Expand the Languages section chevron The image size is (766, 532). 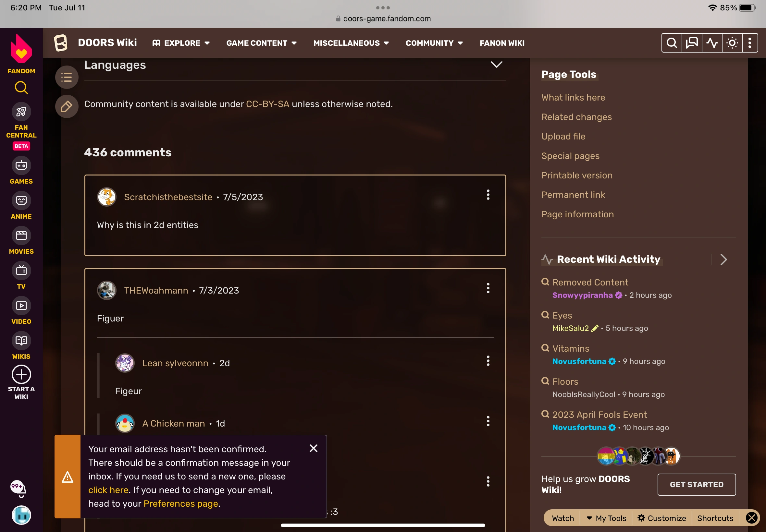click(x=496, y=64)
